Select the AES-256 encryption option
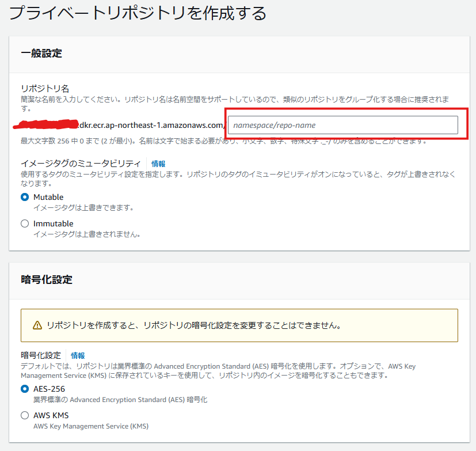The height and width of the screenshot is (451, 476). [x=25, y=389]
